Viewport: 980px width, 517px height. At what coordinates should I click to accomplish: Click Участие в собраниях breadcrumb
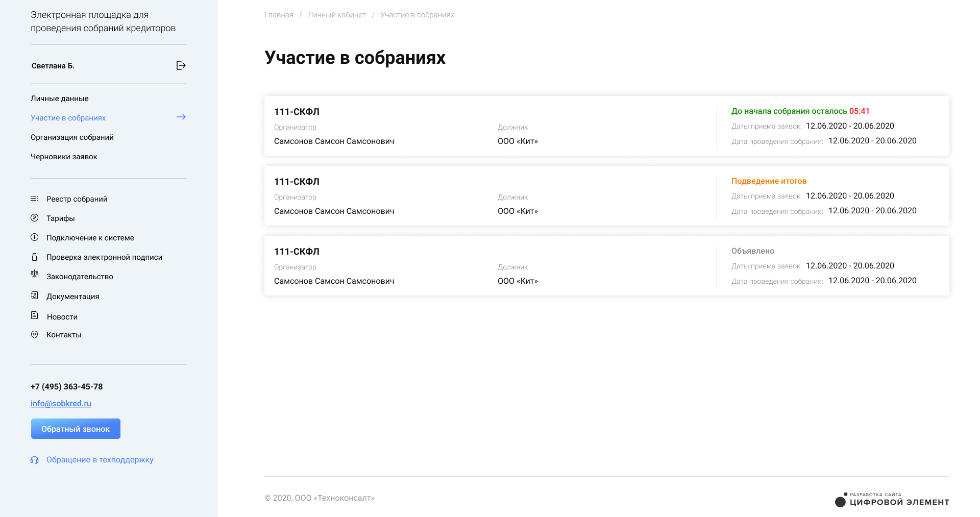tap(417, 15)
